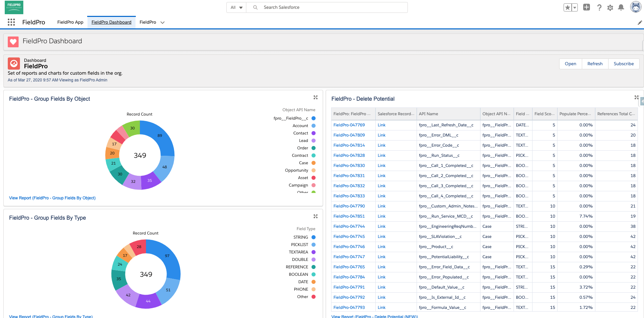Click the 51 segment in type donut
This screenshot has height=318, width=644.
point(168,290)
